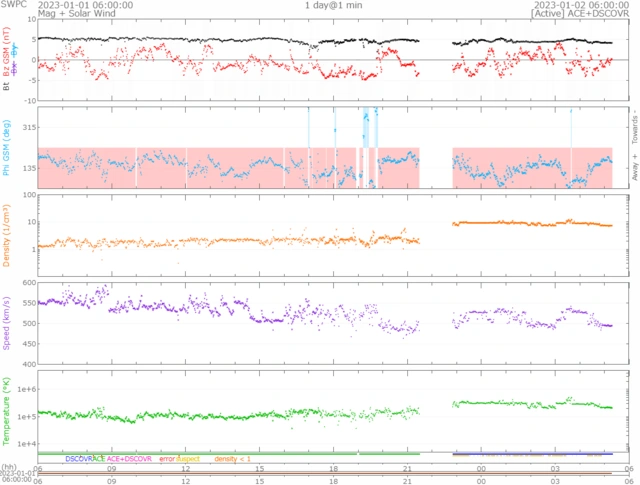Click the end time 2023-01-02 06:00:00
The height and width of the screenshot is (485, 640).
[x=579, y=5]
